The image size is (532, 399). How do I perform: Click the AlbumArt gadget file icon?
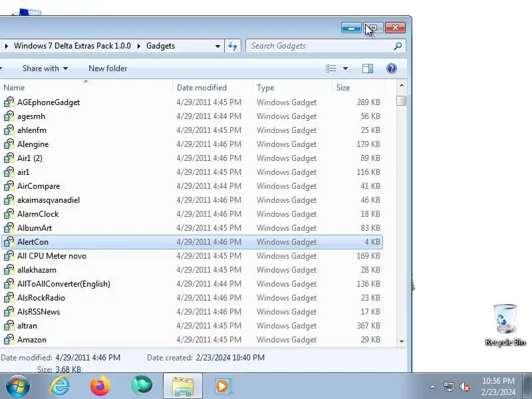click(9, 227)
